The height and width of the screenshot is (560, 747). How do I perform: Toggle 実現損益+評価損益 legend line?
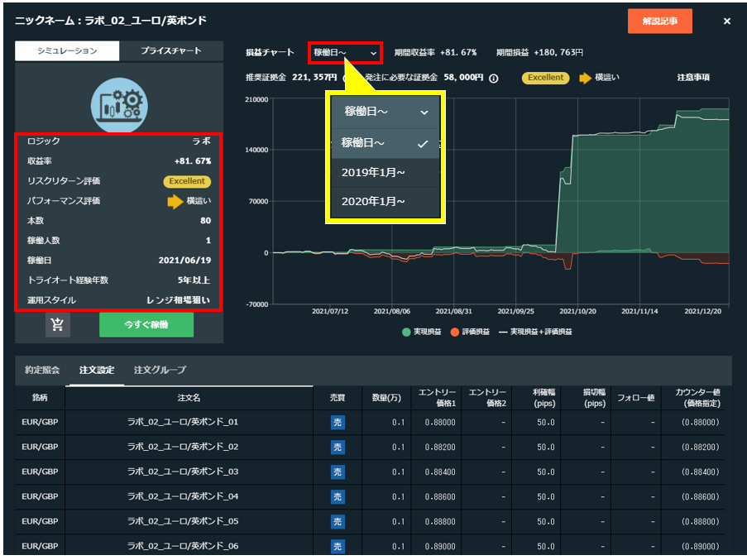pyautogui.click(x=535, y=332)
